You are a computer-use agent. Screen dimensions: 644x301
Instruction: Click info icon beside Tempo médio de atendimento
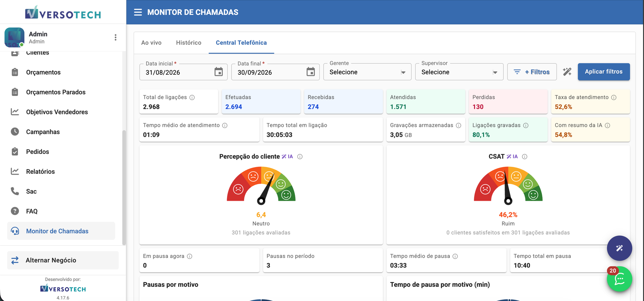[x=225, y=126]
